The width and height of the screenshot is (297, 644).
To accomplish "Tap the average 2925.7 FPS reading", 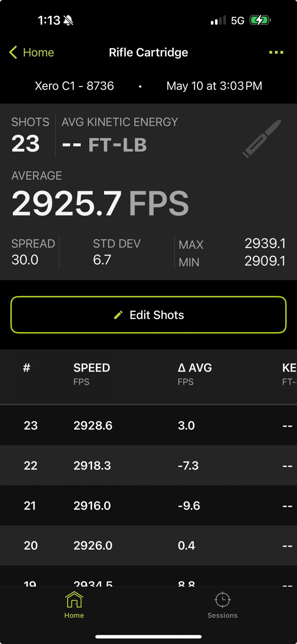I will 100,203.
